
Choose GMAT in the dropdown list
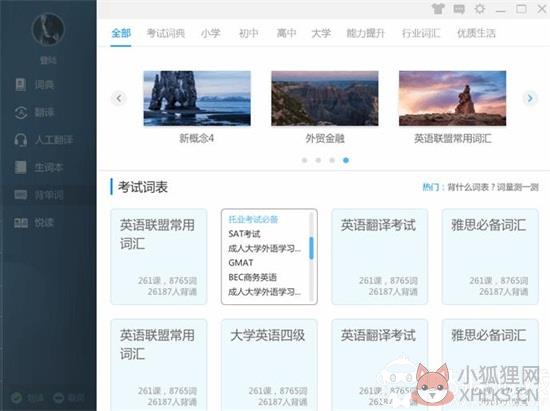241,263
